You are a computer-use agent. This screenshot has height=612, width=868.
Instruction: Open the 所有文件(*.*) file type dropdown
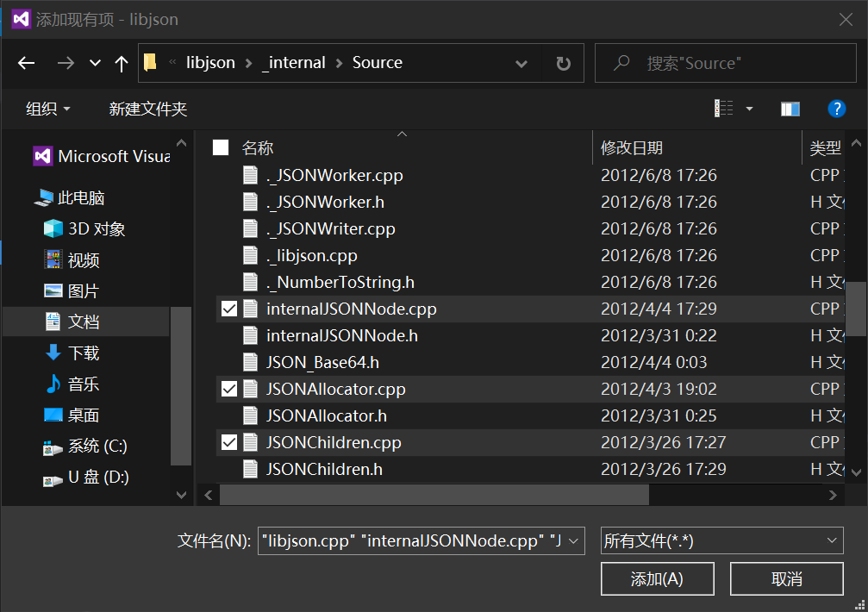point(721,540)
